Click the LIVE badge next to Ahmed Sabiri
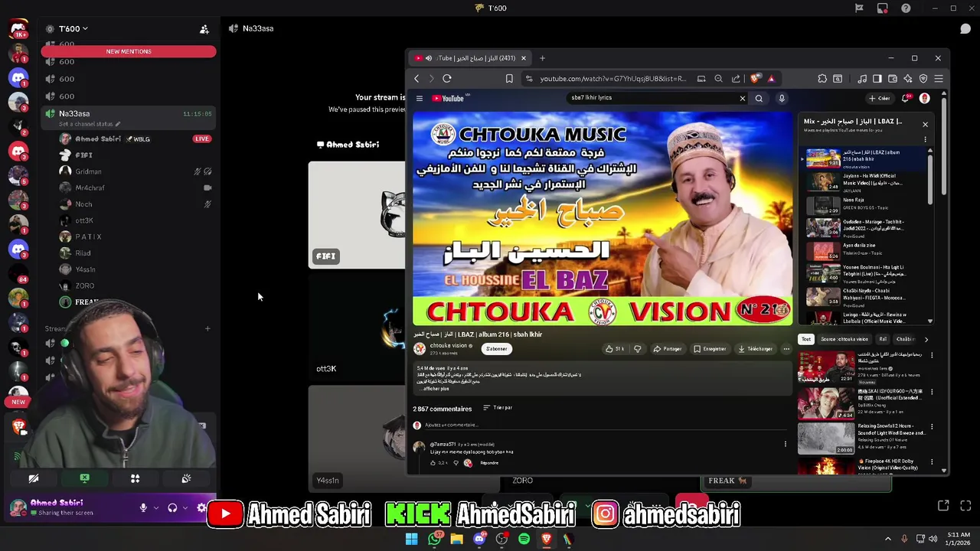 (201, 139)
